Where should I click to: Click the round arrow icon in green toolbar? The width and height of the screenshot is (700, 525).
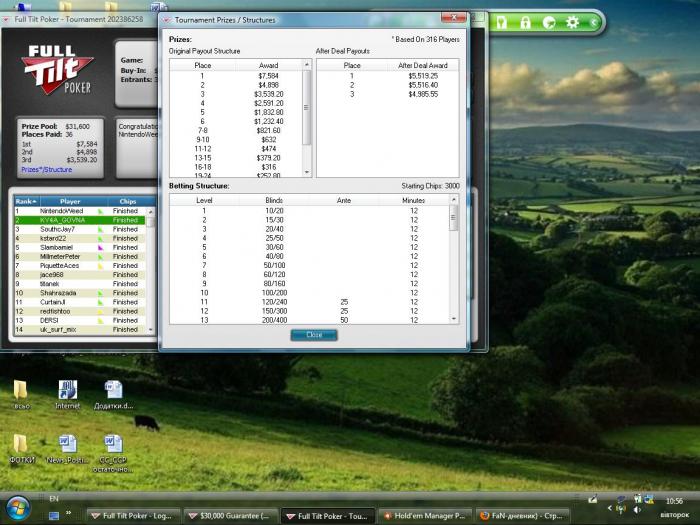pyautogui.click(x=549, y=22)
